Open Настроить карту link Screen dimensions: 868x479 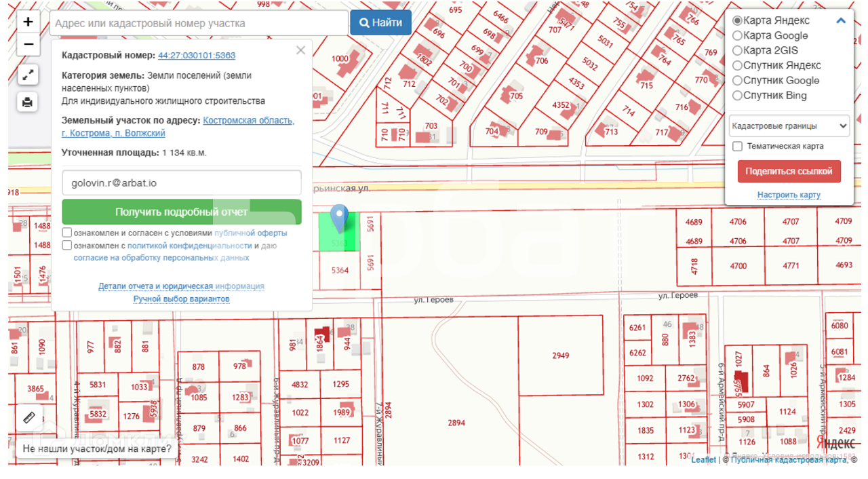point(789,195)
